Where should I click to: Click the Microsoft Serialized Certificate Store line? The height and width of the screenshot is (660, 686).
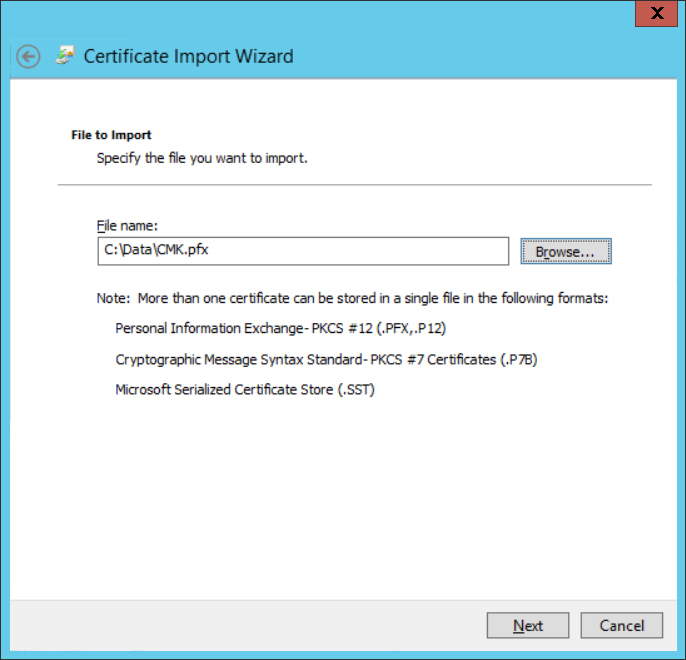245,389
